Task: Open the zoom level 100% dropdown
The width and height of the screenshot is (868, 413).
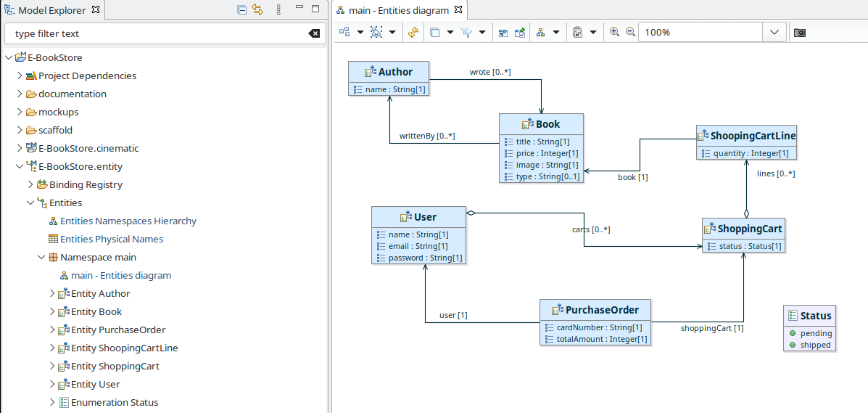Action: pos(774,33)
